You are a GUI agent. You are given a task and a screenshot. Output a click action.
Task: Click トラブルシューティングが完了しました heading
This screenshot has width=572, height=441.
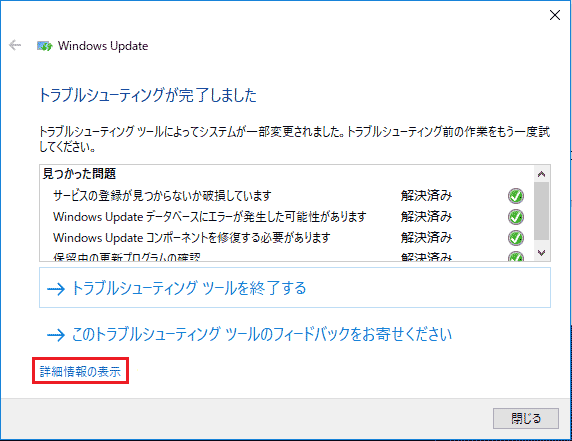coord(148,95)
